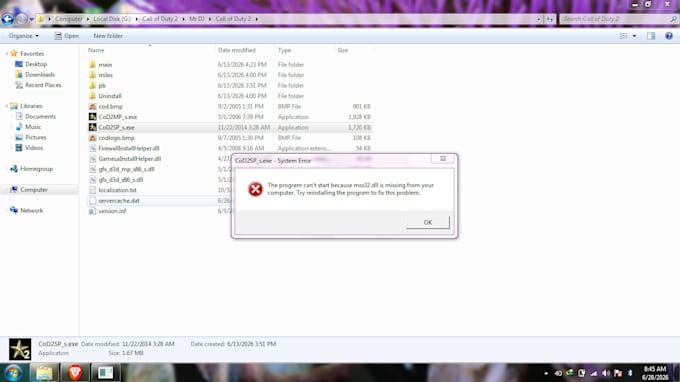Open Downloads in Favorites

tap(40, 75)
